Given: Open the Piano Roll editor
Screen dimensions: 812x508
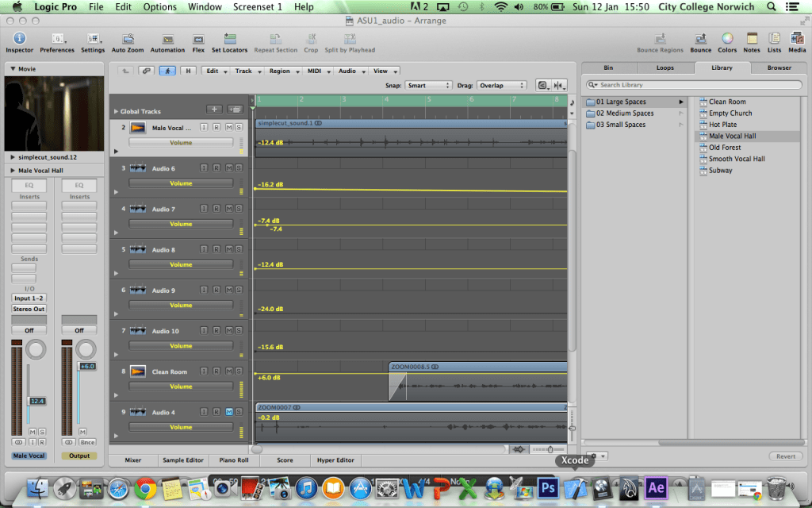Looking at the screenshot, I should click(x=233, y=460).
